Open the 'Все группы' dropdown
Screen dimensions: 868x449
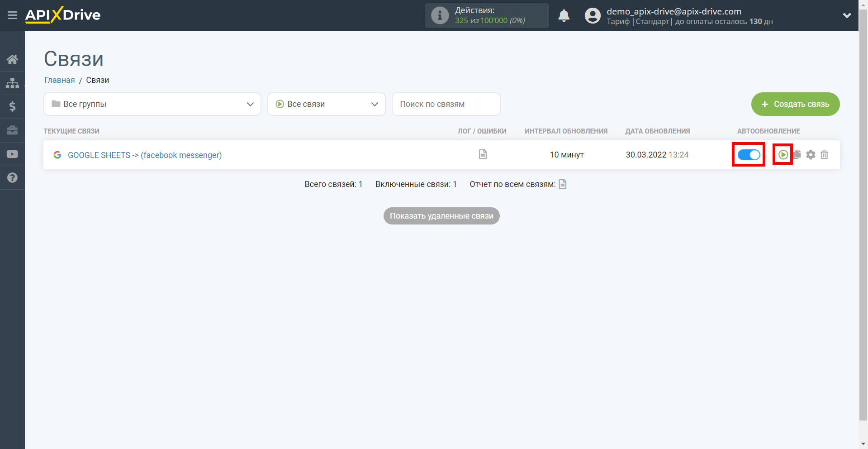tap(152, 104)
